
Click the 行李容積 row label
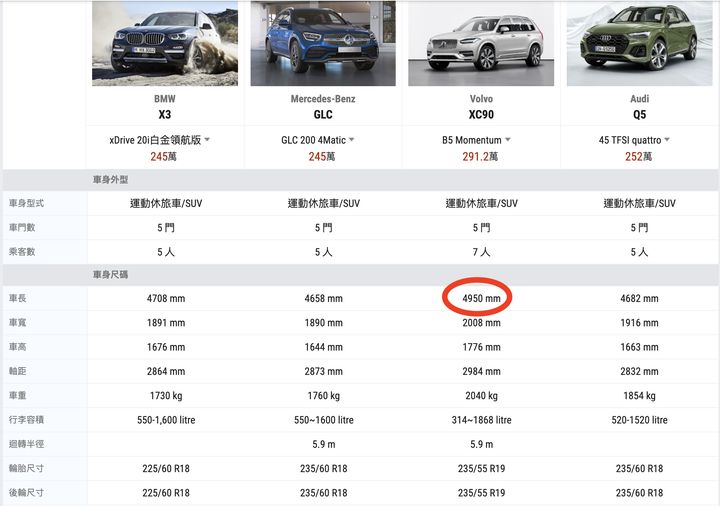(x=26, y=420)
